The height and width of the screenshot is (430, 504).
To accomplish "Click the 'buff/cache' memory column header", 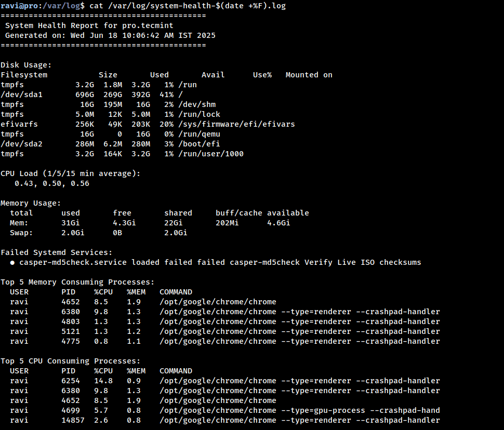I will 239,213.
